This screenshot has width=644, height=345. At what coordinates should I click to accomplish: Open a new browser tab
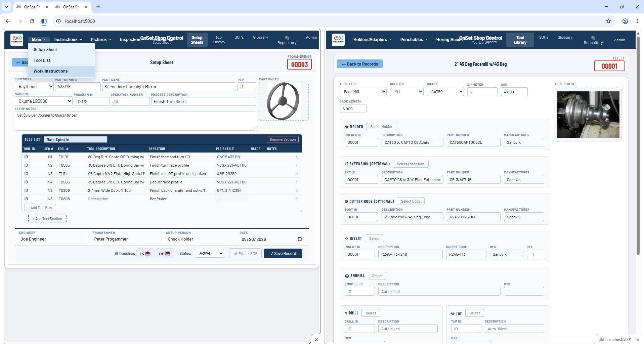98,7
